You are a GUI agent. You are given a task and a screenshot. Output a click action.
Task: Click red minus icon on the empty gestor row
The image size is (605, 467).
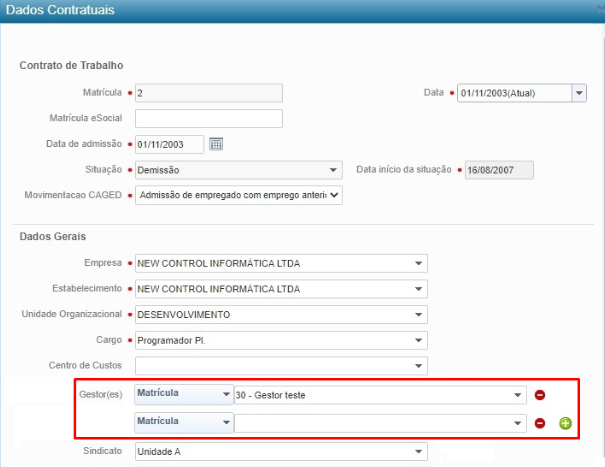click(540, 423)
